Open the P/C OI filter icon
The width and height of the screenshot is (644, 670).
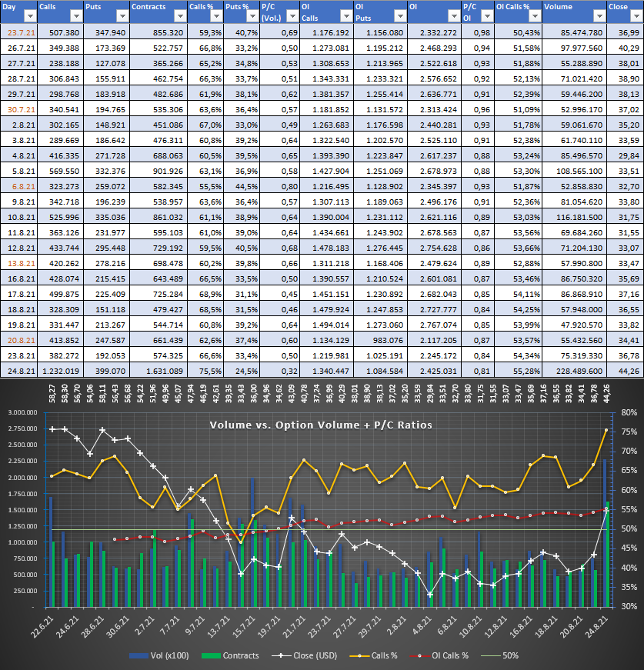pyautogui.click(x=487, y=16)
